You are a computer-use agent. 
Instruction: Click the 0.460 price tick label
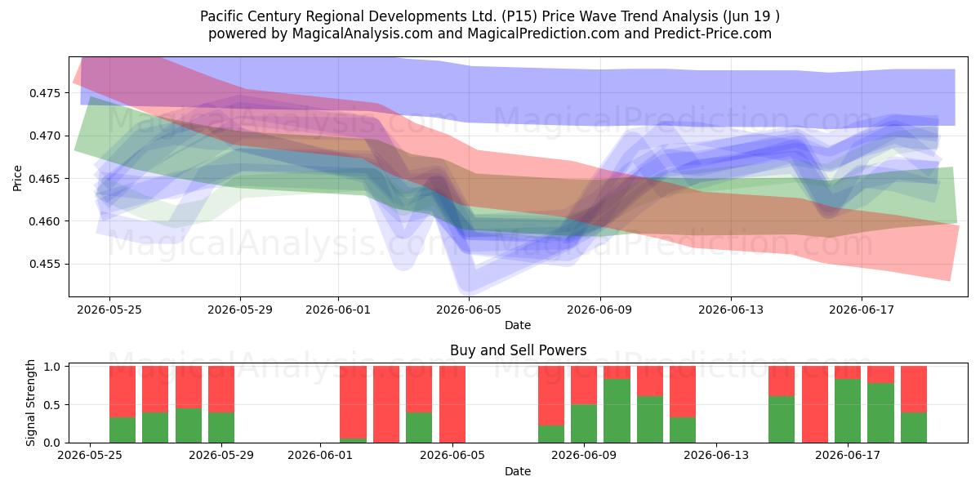click(x=46, y=221)
